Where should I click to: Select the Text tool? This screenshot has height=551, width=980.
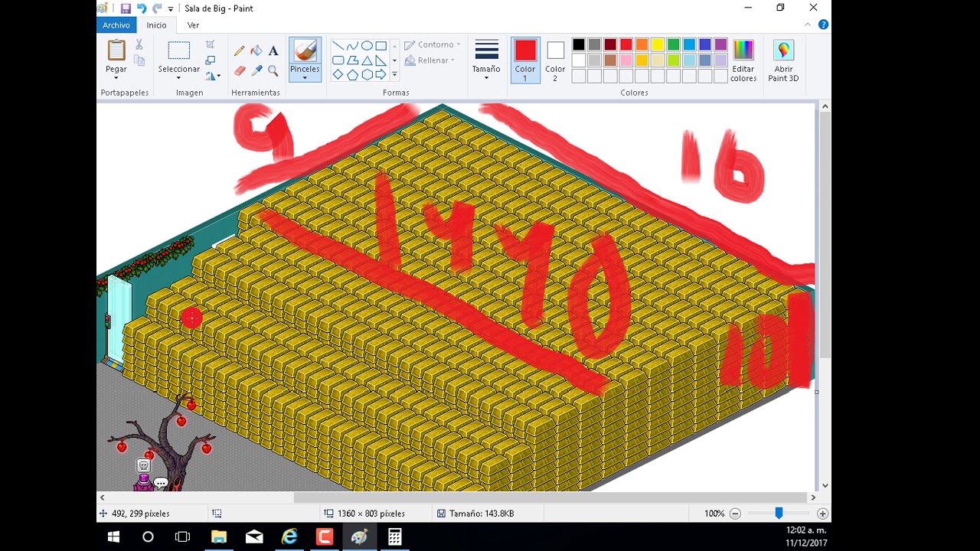pos(273,51)
